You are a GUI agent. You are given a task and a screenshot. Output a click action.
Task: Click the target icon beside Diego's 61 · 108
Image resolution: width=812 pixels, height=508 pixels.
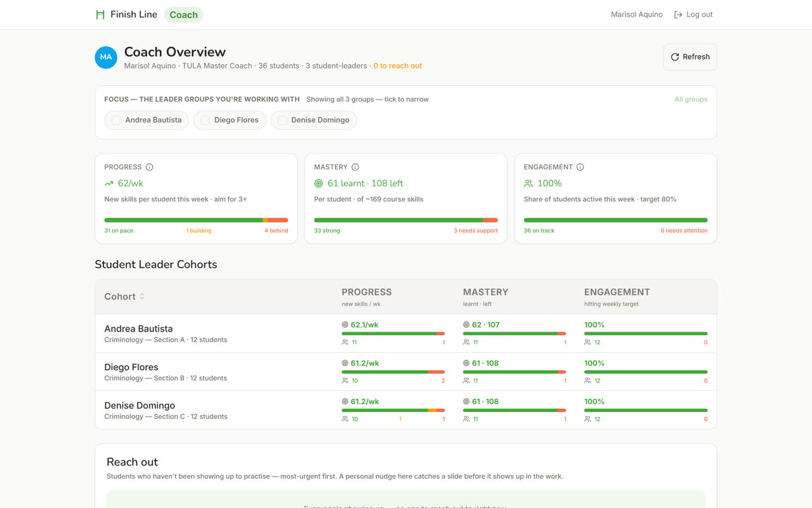click(x=466, y=363)
